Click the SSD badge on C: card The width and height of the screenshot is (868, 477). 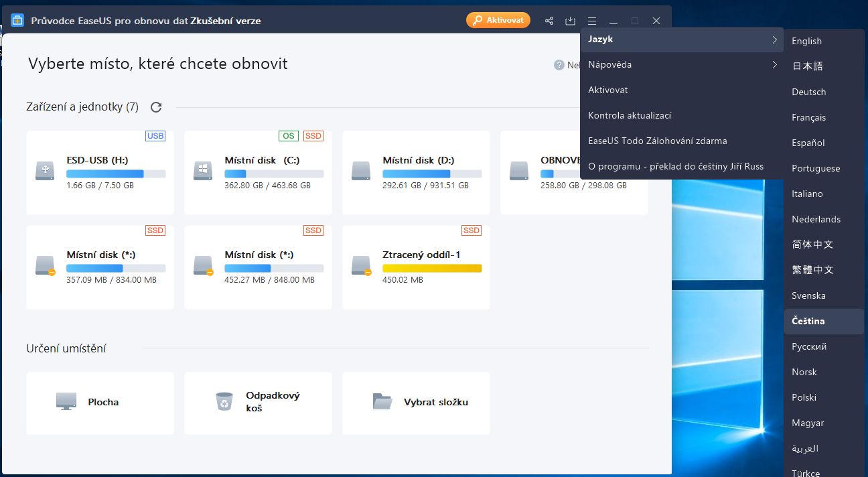point(313,136)
